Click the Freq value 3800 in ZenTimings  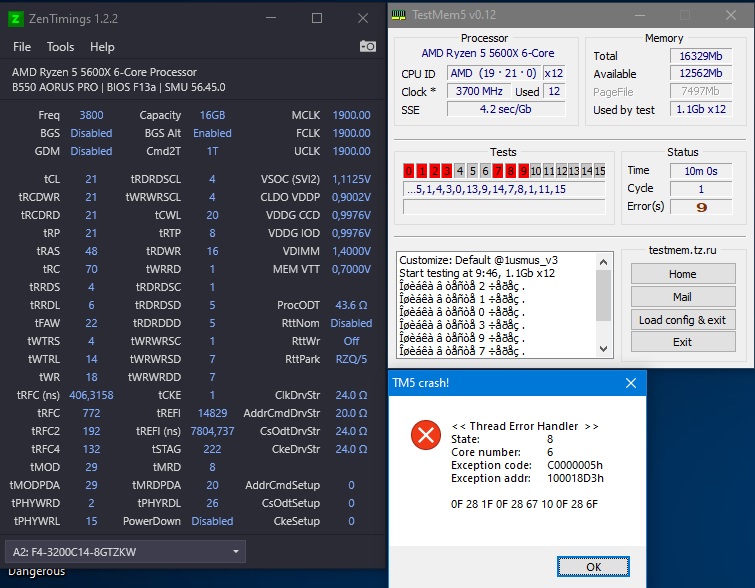[91, 115]
